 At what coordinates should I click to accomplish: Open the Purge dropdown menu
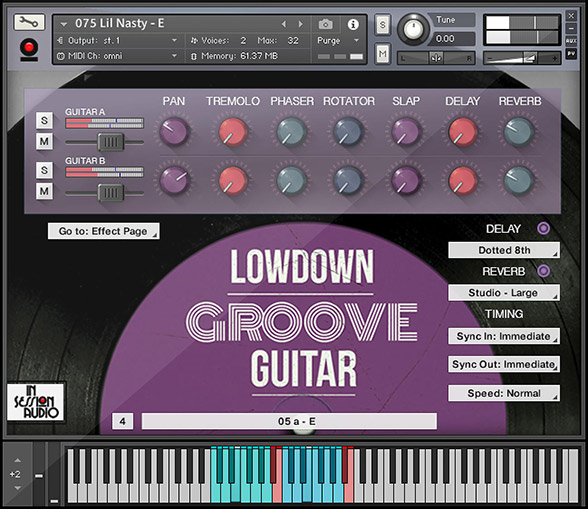[x=338, y=41]
